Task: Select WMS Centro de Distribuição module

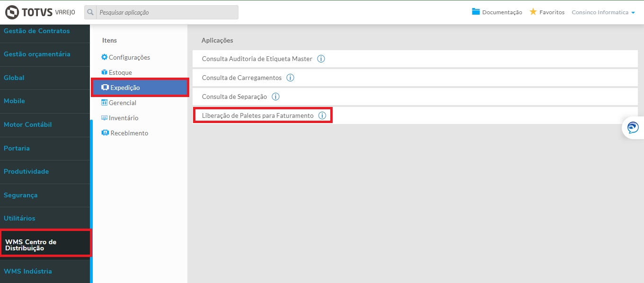Action: (x=45, y=245)
